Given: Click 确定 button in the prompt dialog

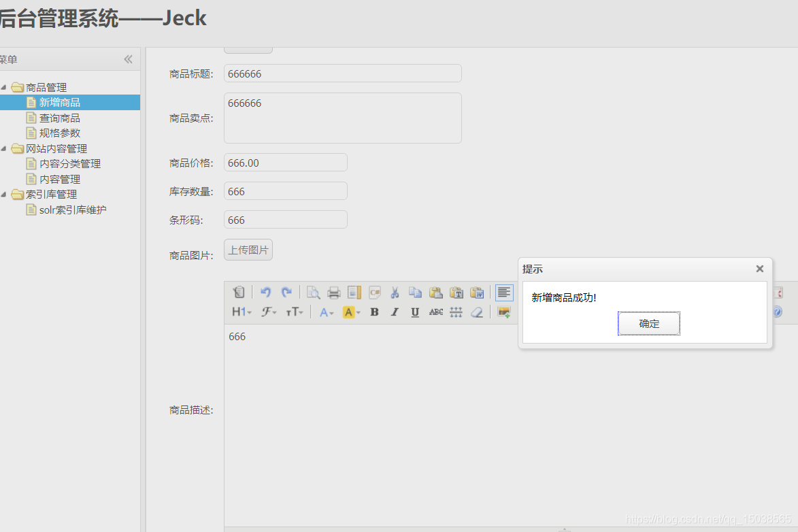Looking at the screenshot, I should point(649,323).
